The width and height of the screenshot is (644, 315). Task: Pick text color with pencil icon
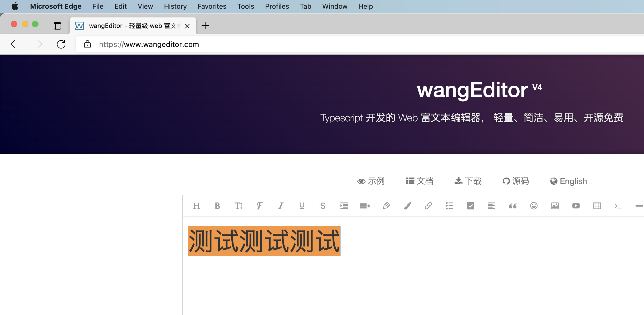click(386, 206)
